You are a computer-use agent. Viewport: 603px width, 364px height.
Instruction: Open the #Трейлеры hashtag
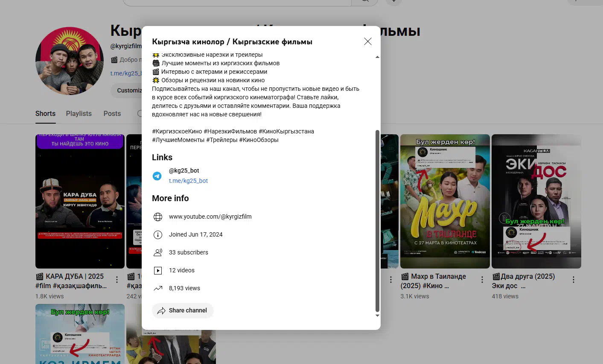tap(222, 140)
